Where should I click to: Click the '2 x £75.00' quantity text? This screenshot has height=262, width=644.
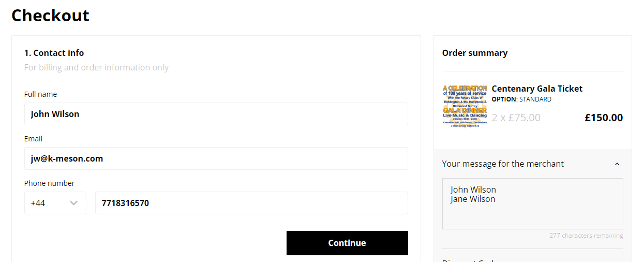point(516,118)
